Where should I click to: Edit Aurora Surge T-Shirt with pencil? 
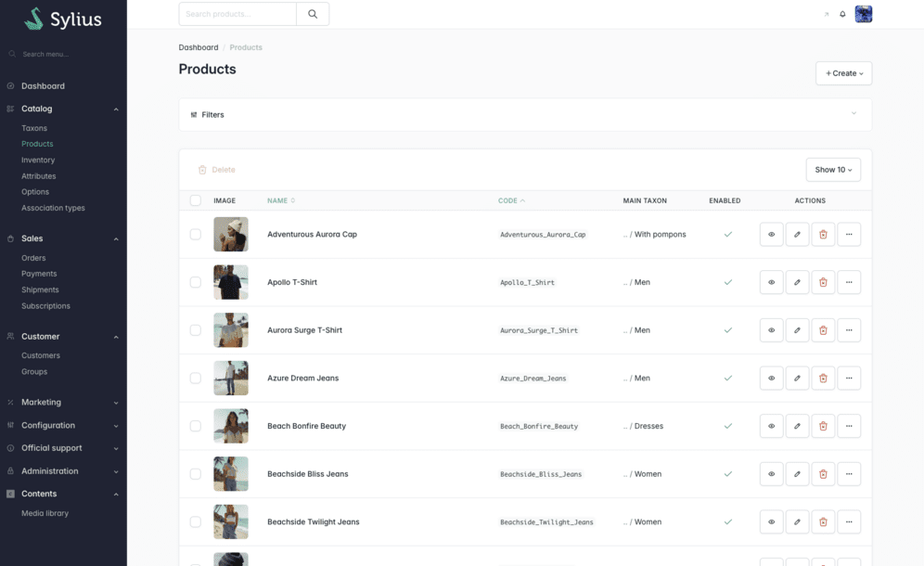coord(797,330)
